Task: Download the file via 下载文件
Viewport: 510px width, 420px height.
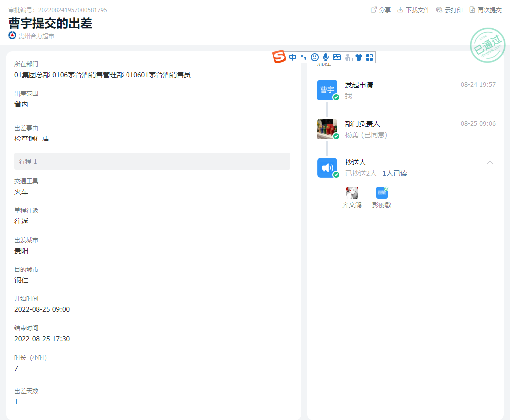Action: 413,10
